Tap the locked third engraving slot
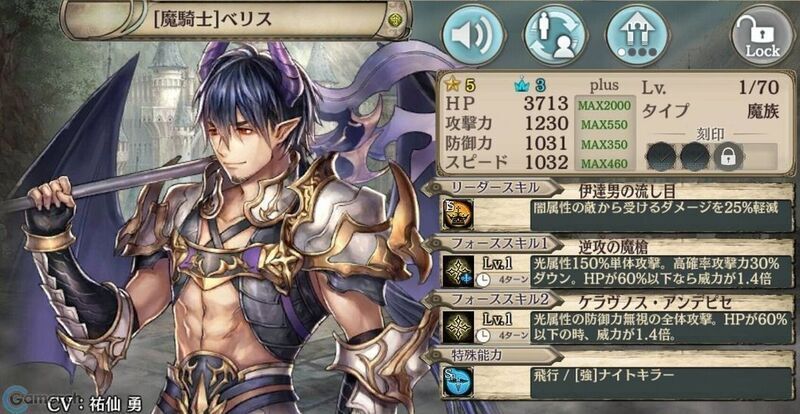 click(x=728, y=157)
